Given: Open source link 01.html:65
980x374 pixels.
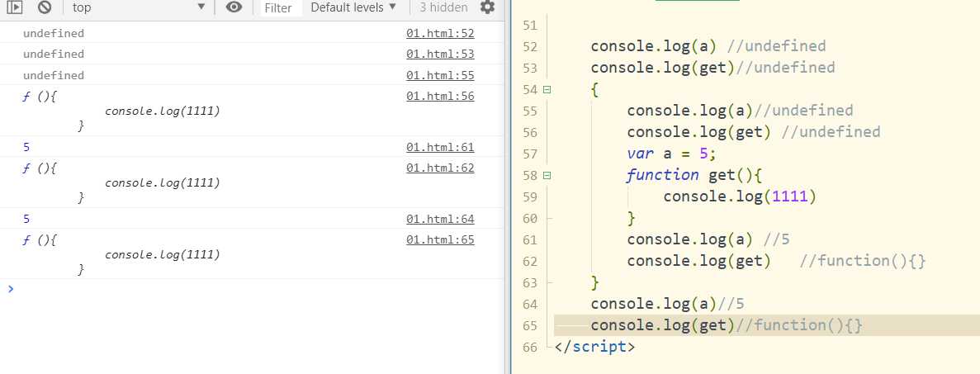Looking at the screenshot, I should tap(440, 240).
